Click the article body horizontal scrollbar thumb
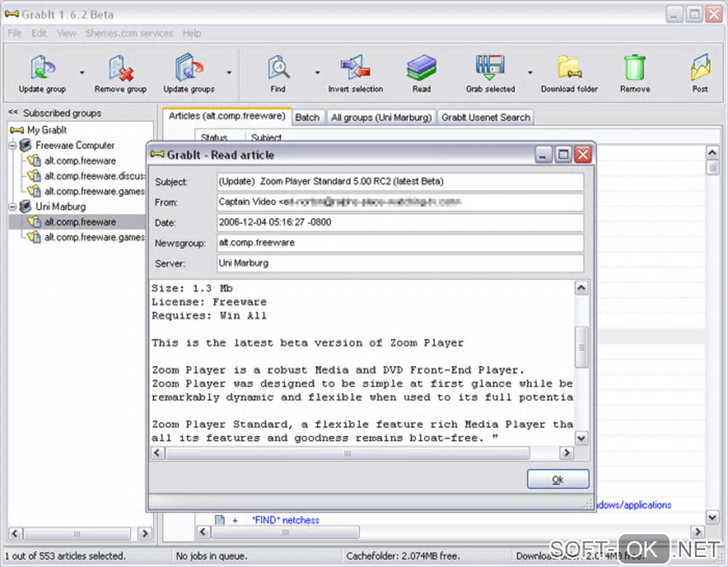The image size is (728, 567). coord(348,453)
